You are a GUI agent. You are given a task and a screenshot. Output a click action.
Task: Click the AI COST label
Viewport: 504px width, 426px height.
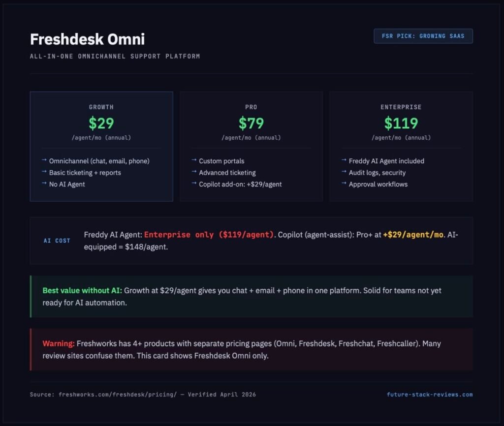57,241
